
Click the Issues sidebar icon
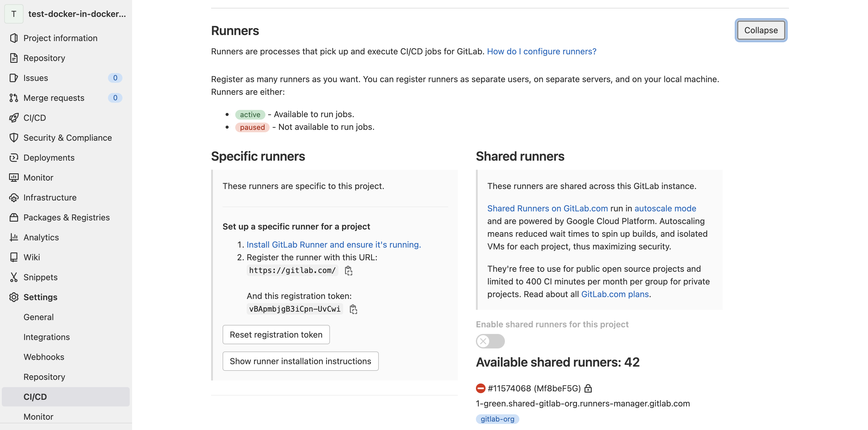14,78
